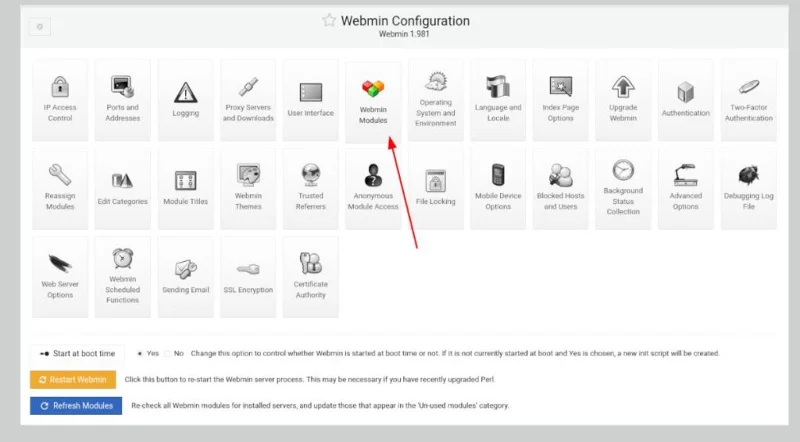This screenshot has width=800, height=442.
Task: Open Webmin Scheduled Functions
Action: (x=122, y=277)
